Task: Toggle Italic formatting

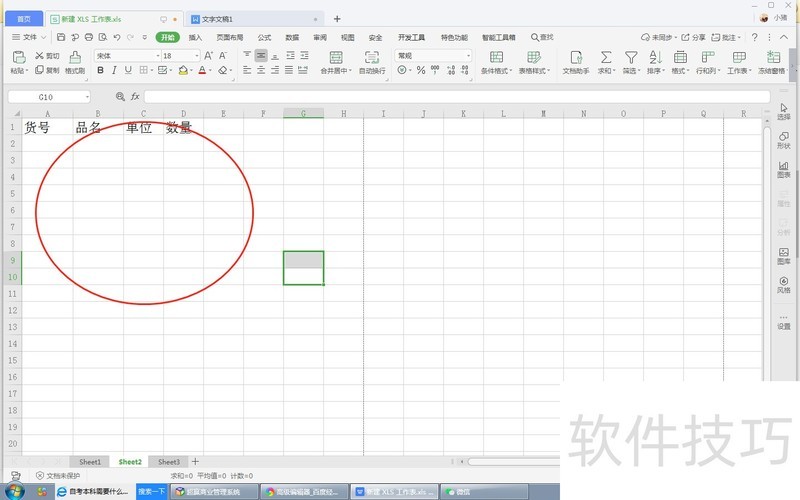Action: coord(114,70)
